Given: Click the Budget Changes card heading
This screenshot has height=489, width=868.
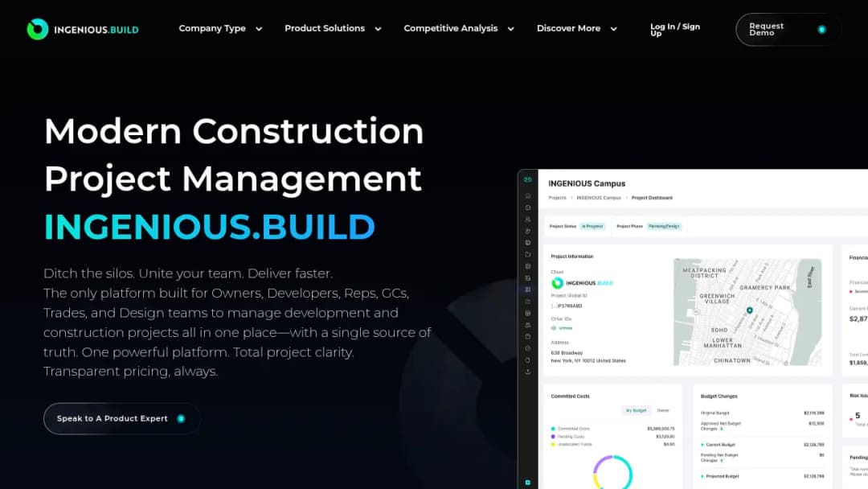Looking at the screenshot, I should pos(719,396).
